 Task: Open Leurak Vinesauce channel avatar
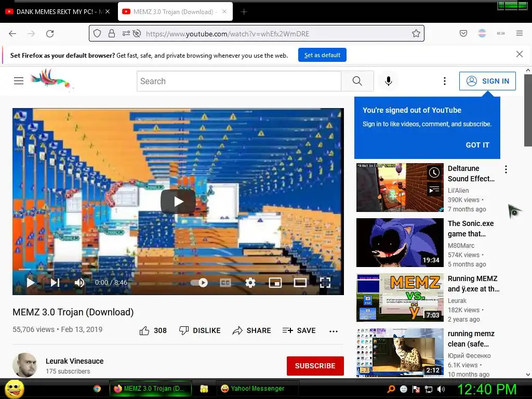(x=25, y=365)
